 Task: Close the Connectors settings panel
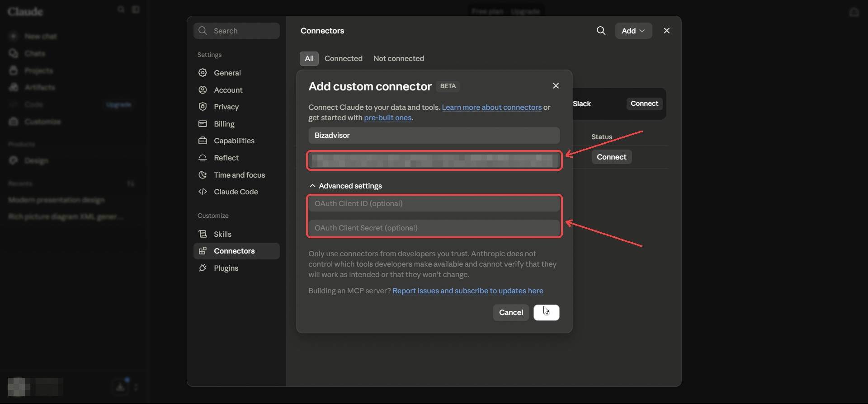pyautogui.click(x=667, y=31)
